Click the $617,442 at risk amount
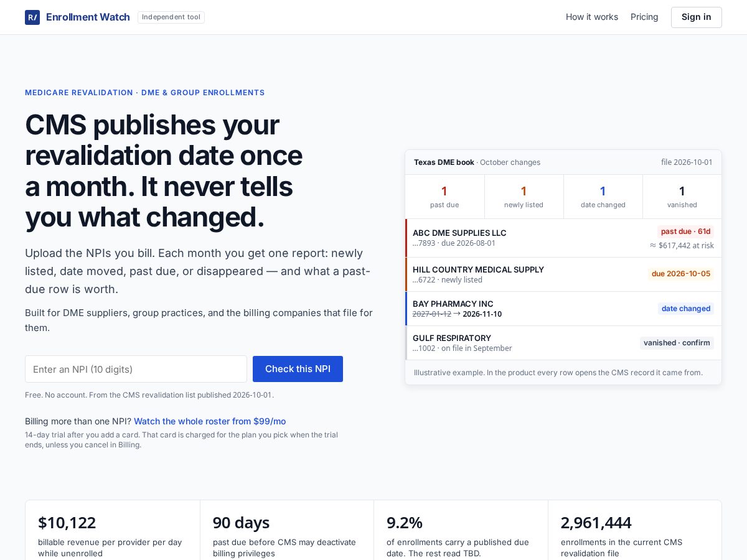747x560 pixels. 682,246
